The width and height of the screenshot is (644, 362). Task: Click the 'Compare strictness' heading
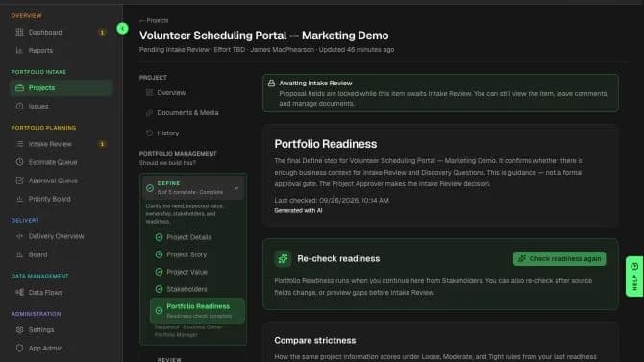pos(315,340)
